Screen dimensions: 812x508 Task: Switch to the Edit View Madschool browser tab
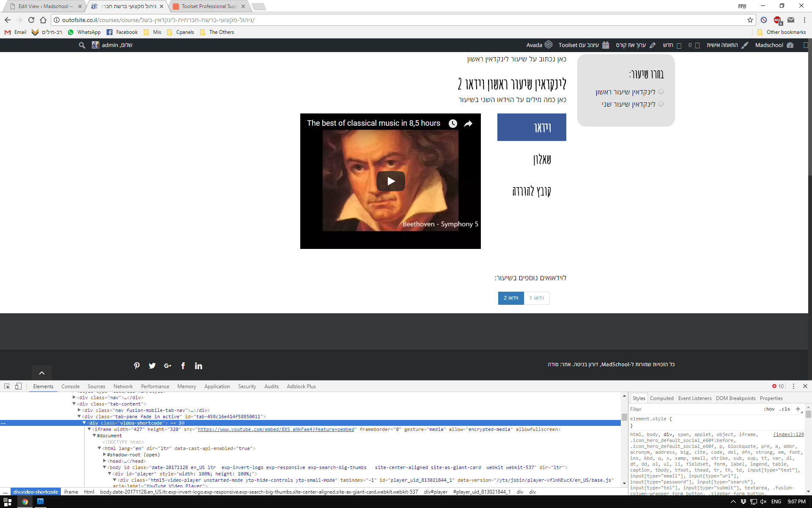point(44,6)
